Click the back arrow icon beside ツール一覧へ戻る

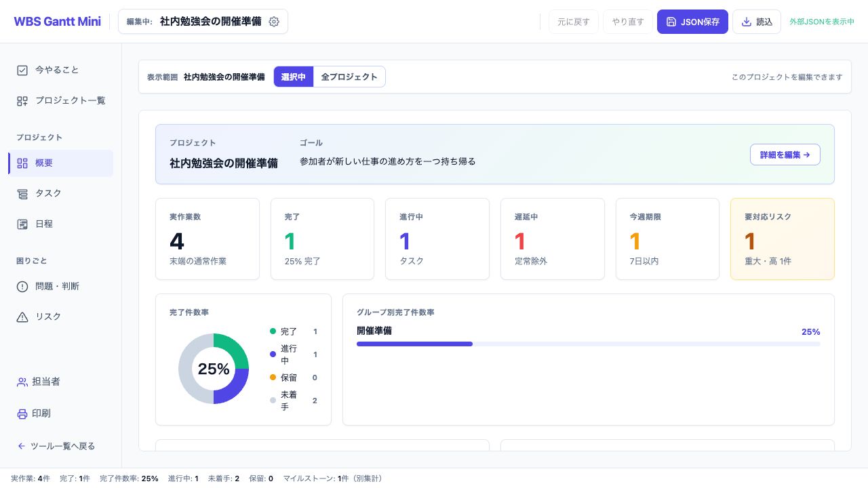point(22,446)
